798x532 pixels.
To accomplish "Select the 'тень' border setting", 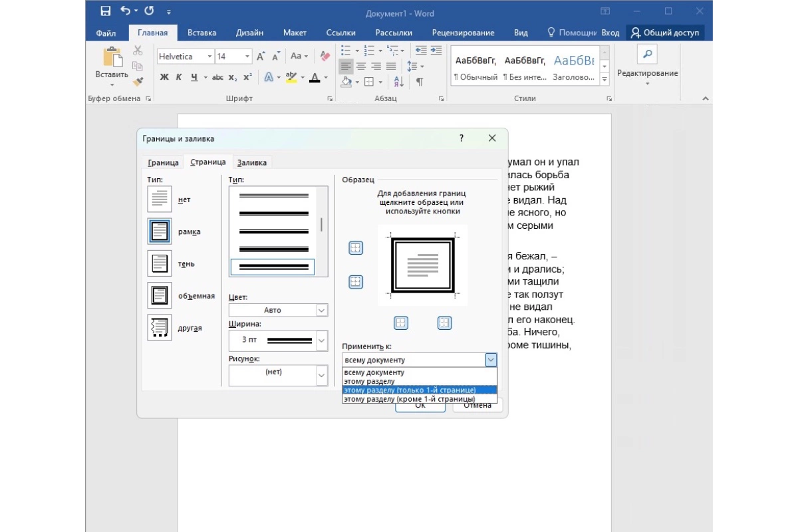I will [160, 264].
